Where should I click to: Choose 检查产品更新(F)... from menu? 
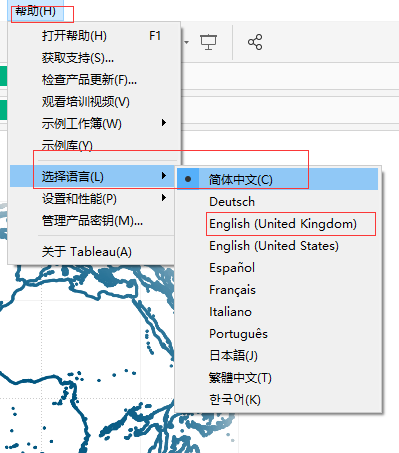95,80
